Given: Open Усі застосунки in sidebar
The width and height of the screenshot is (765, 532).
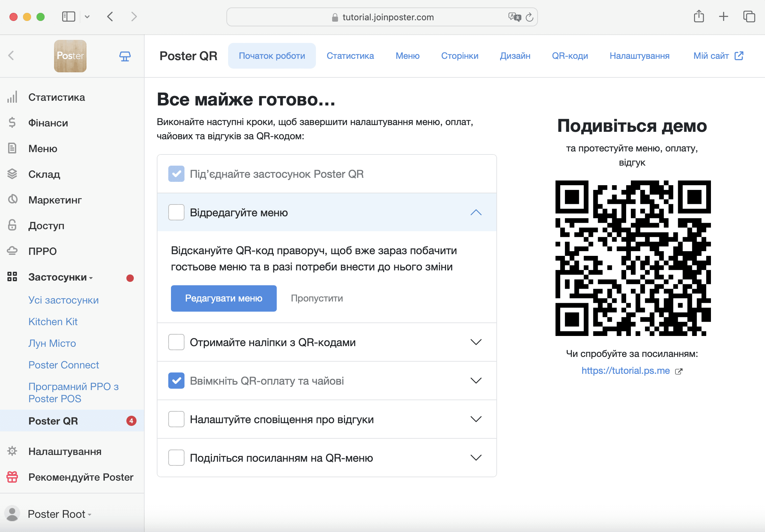Looking at the screenshot, I should (x=64, y=300).
